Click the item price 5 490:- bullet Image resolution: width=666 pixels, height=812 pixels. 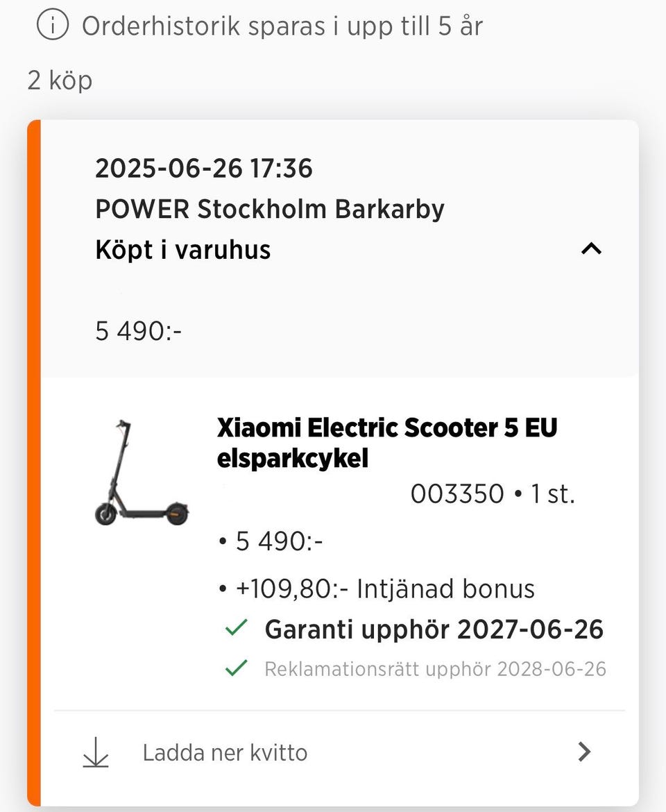(278, 541)
